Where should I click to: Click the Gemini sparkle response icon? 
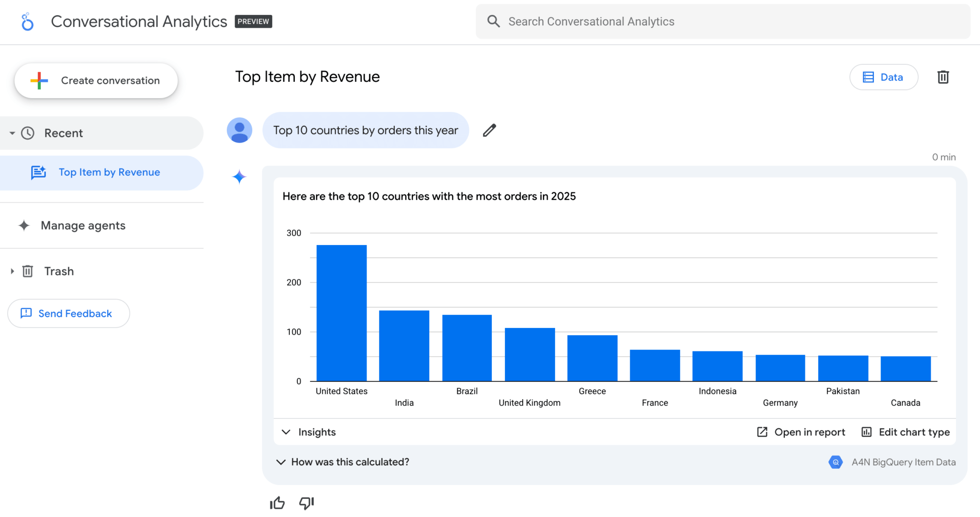239,177
